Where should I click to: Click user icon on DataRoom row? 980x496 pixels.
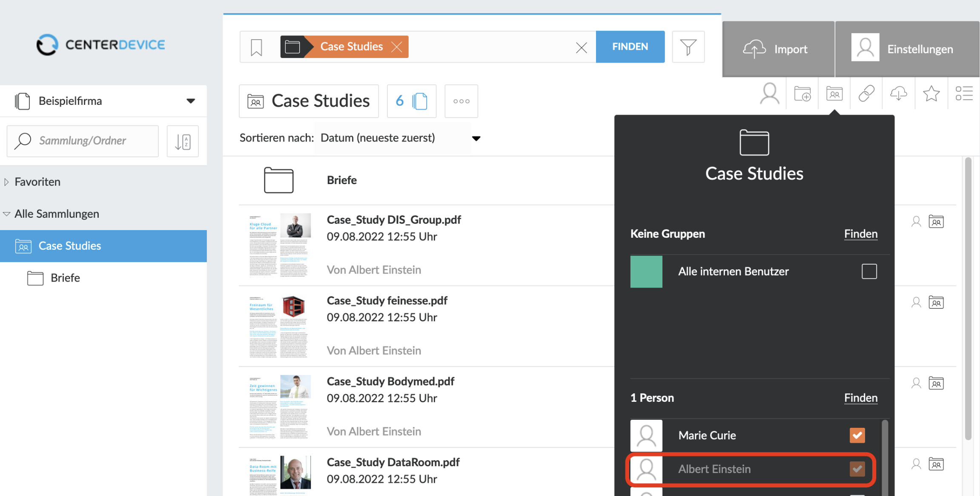pyautogui.click(x=916, y=464)
